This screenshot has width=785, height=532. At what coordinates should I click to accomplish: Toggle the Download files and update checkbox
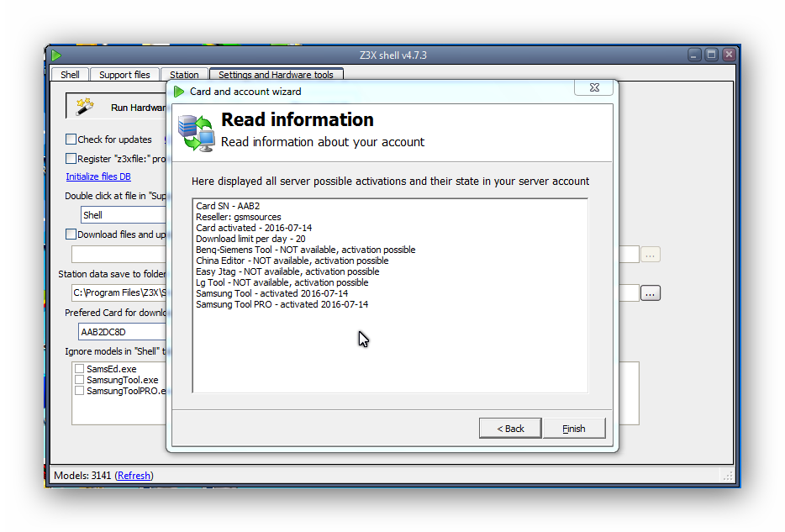pyautogui.click(x=71, y=234)
